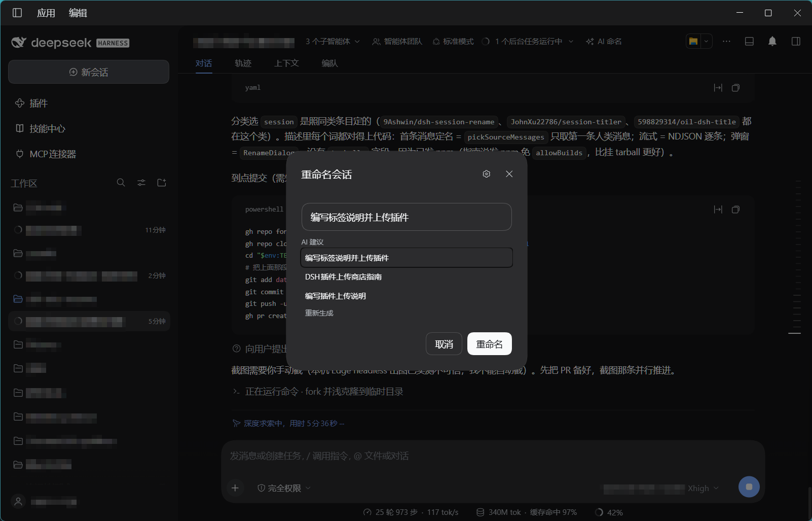Screen dimensions: 812x521
Task: Switch to the 上下文 tab
Action: click(x=286, y=63)
